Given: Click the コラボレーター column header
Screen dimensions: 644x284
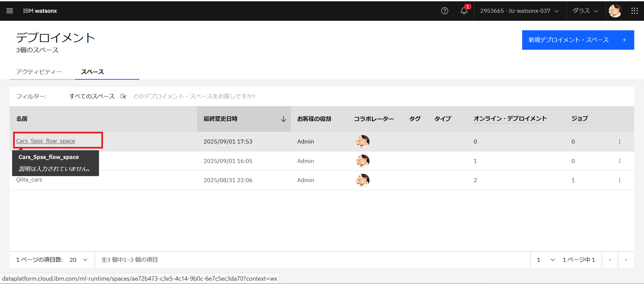Looking at the screenshot, I should pyautogui.click(x=374, y=119).
